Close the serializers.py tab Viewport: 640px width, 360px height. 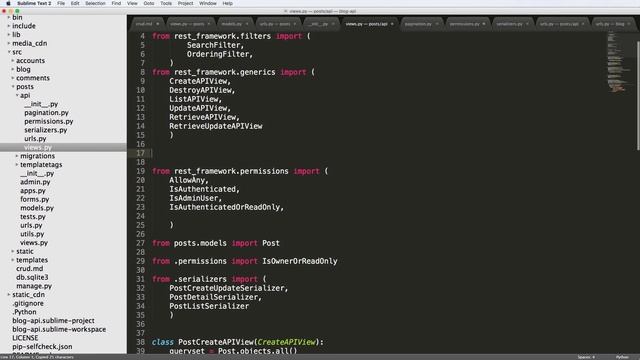527,24
